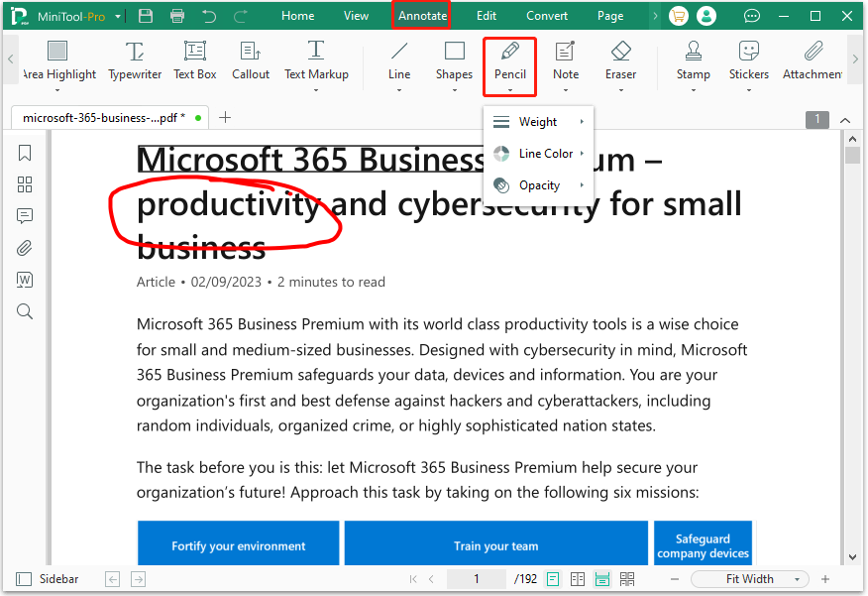Open the shopping cart icon
This screenshot has height=596, width=868.
click(678, 16)
